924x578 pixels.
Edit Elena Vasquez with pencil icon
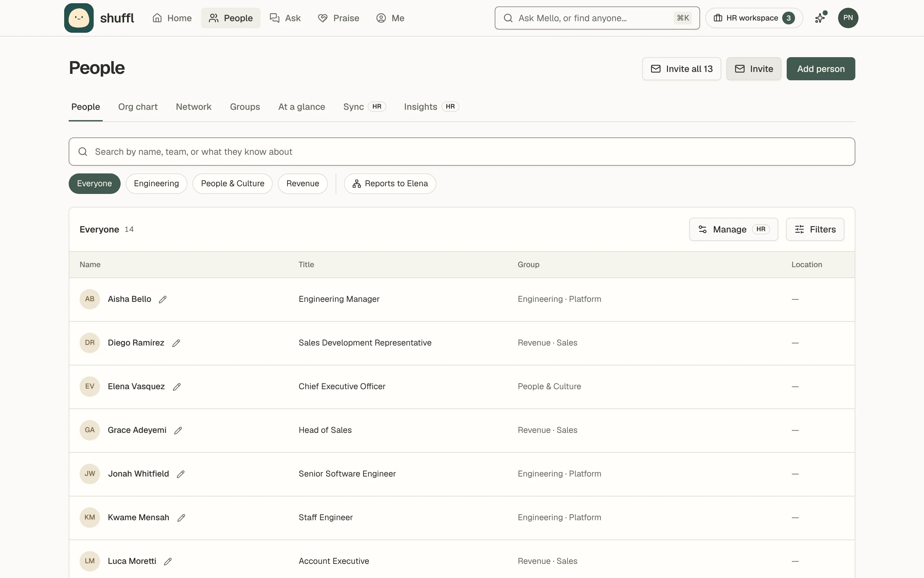coord(177,387)
